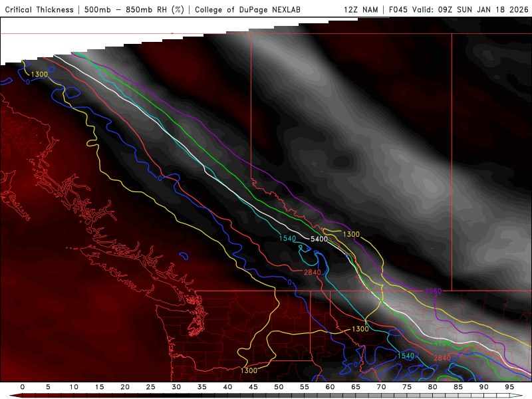The height and width of the screenshot is (399, 532).
Task: Click the cyan 1540 label among the bottom blue contours
Action: 406,356
